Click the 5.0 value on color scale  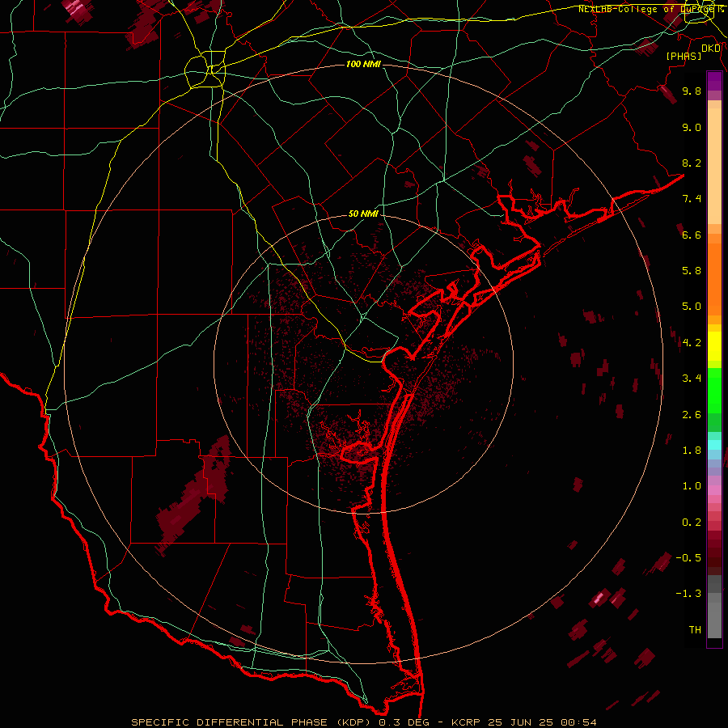[692, 307]
